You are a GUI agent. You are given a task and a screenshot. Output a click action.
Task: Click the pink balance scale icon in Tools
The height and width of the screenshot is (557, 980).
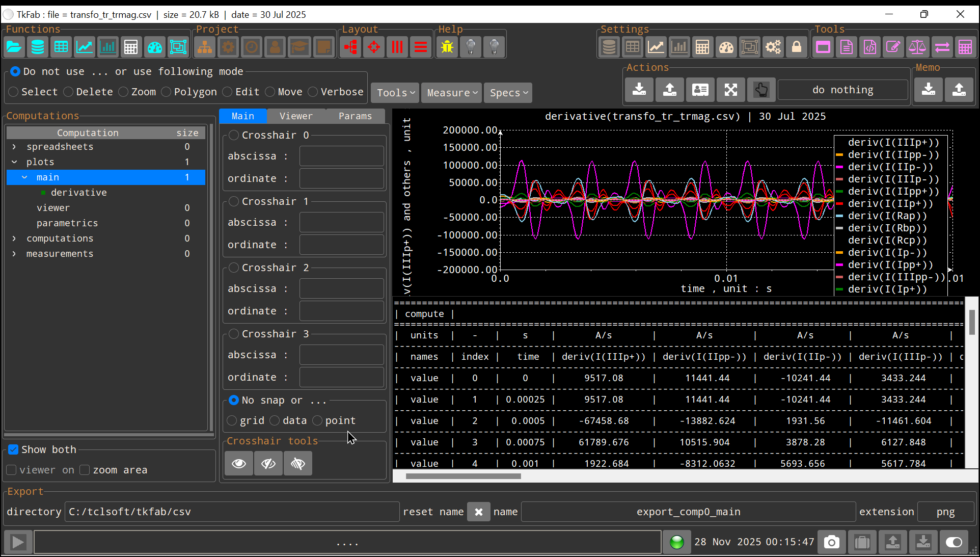[x=917, y=47]
